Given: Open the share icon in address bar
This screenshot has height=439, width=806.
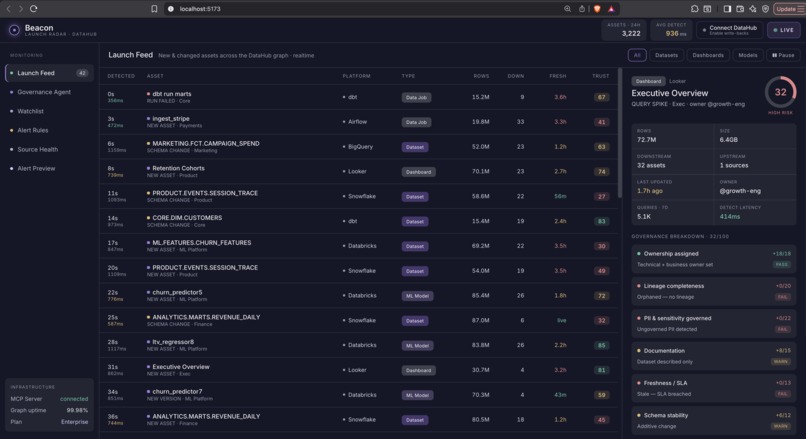Looking at the screenshot, I should (x=582, y=9).
